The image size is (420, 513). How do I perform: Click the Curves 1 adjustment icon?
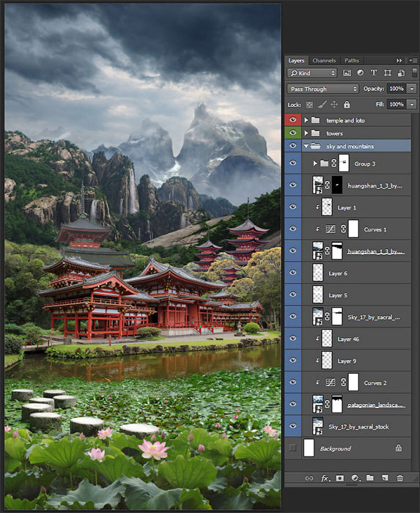[x=331, y=229]
